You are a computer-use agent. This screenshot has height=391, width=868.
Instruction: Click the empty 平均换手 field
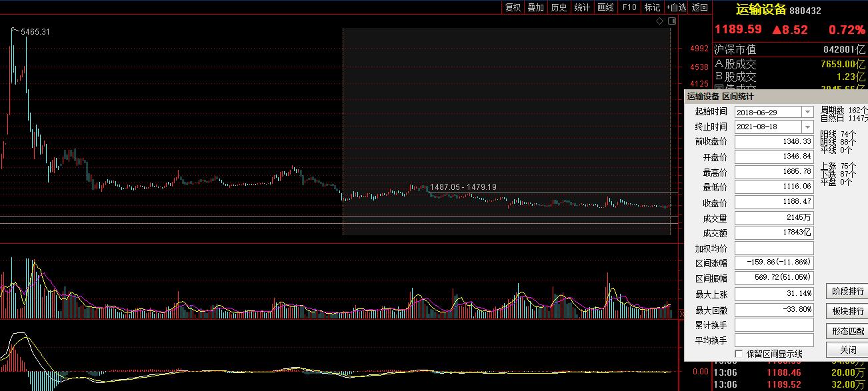click(774, 340)
